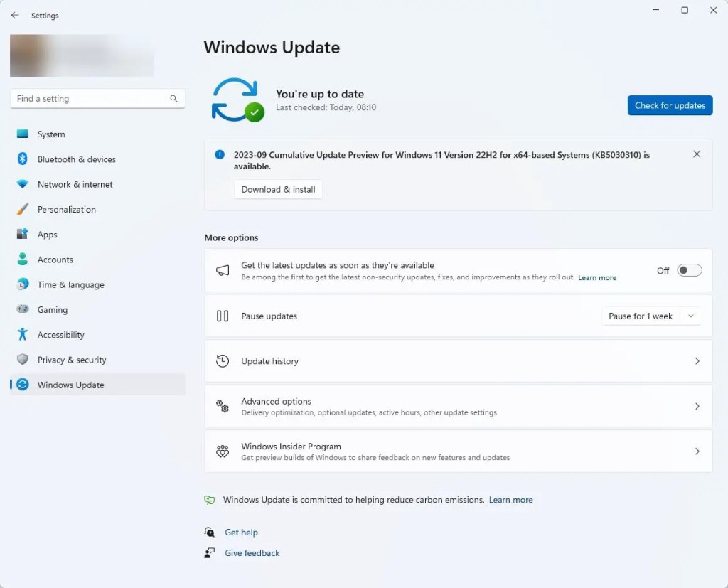Viewport: 728px width, 588px height.
Task: Click the green leaf carbon emissions icon
Action: click(210, 500)
